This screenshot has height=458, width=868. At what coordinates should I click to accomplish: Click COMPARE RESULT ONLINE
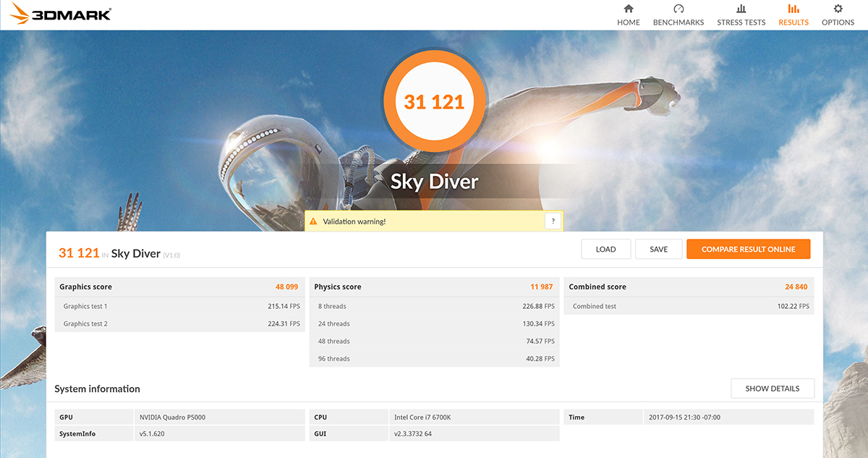point(748,249)
